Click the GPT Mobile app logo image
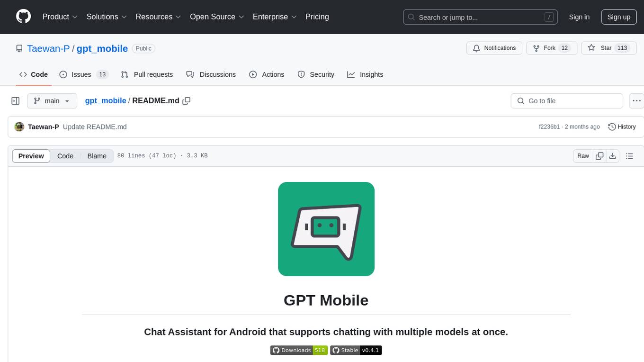This screenshot has height=362, width=644. coord(326,229)
